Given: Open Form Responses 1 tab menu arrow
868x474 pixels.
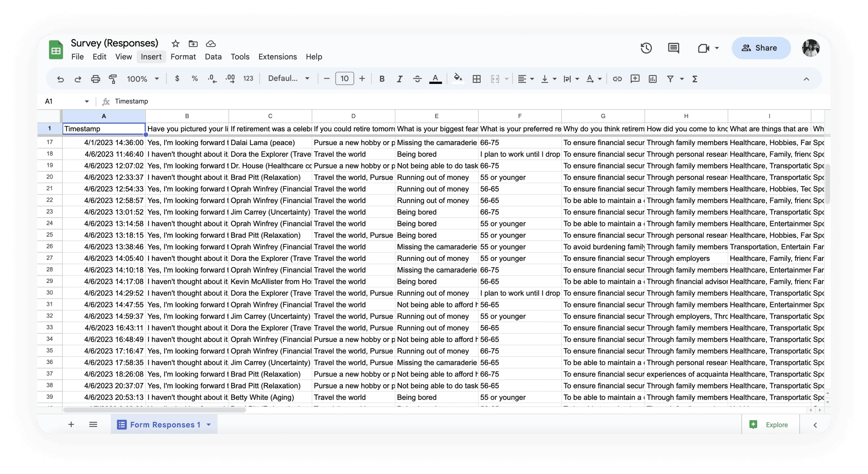Looking at the screenshot, I should (209, 425).
